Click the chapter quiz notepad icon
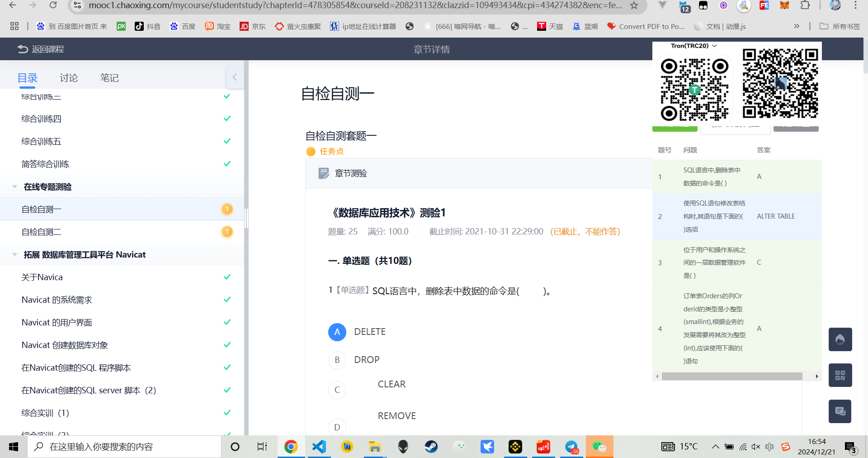Screen dimensions: 868x458 (x=324, y=173)
